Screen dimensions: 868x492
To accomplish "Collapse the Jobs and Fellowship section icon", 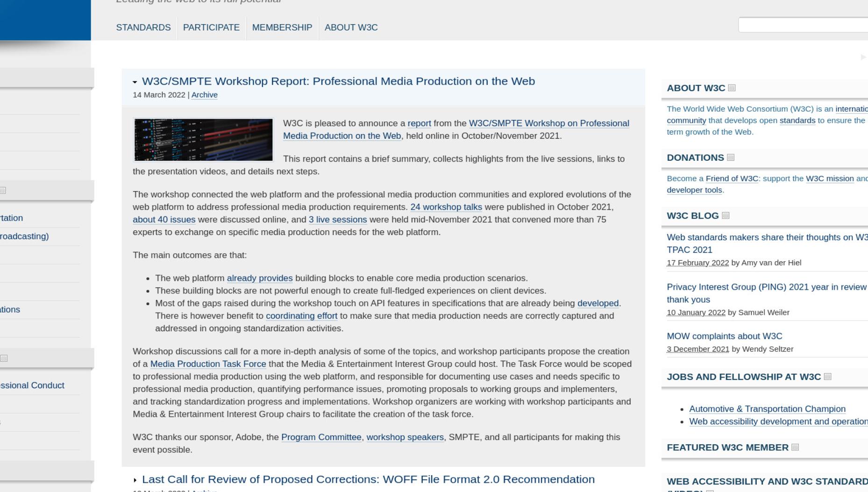I will pyautogui.click(x=827, y=377).
